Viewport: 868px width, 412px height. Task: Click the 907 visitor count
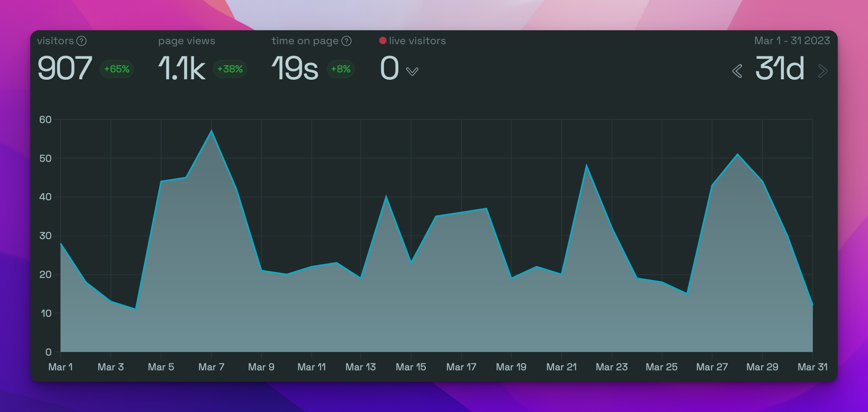click(64, 67)
